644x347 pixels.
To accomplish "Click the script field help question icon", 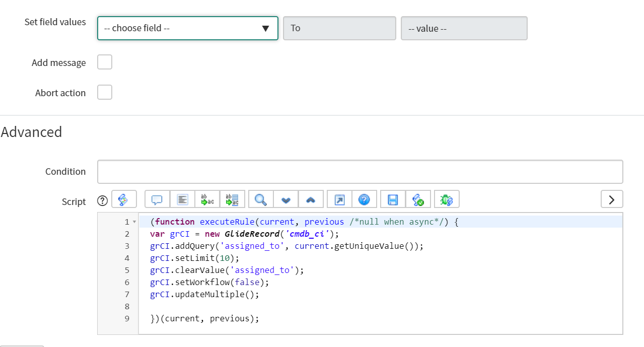I will (102, 201).
